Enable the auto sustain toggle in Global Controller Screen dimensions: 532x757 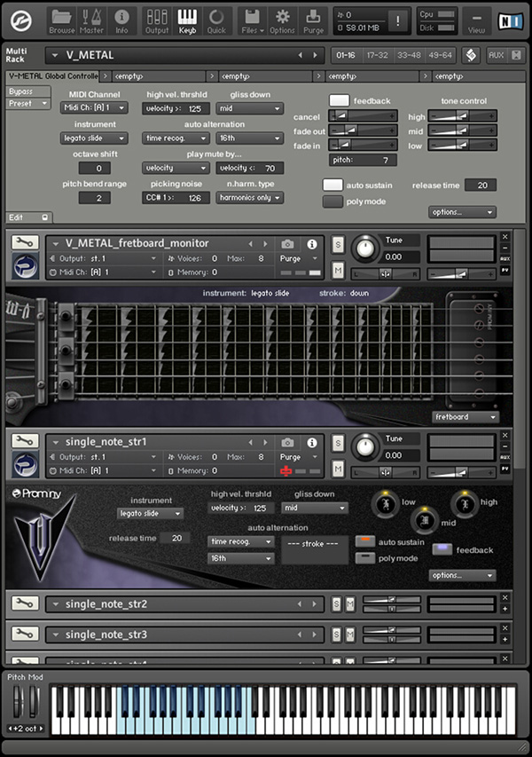332,185
